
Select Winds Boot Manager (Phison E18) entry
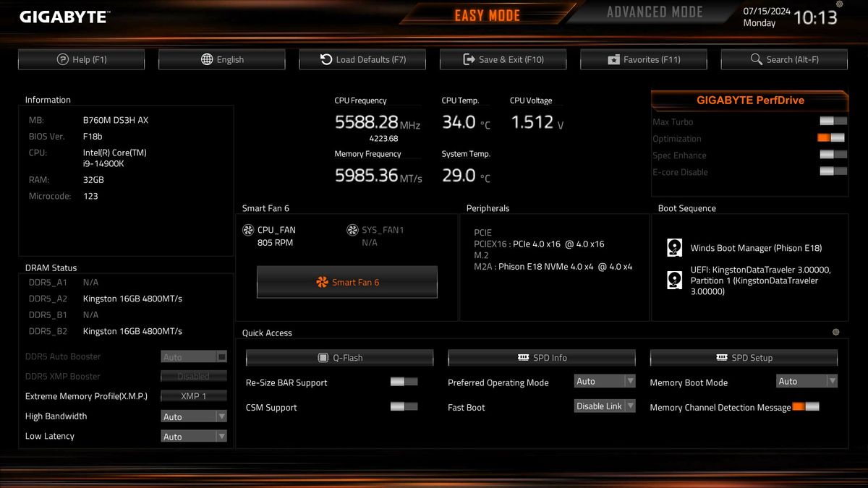point(756,248)
